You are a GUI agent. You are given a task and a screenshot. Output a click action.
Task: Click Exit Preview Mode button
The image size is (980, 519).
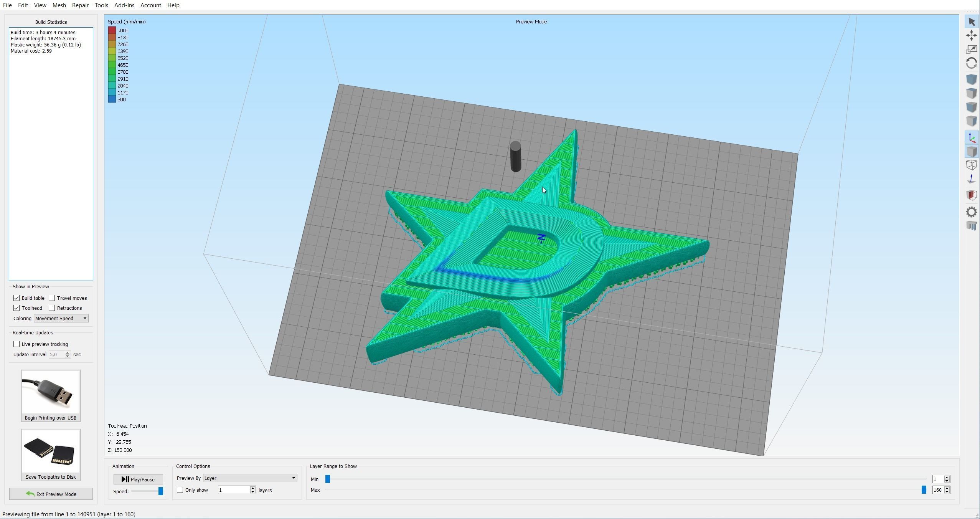(51, 494)
